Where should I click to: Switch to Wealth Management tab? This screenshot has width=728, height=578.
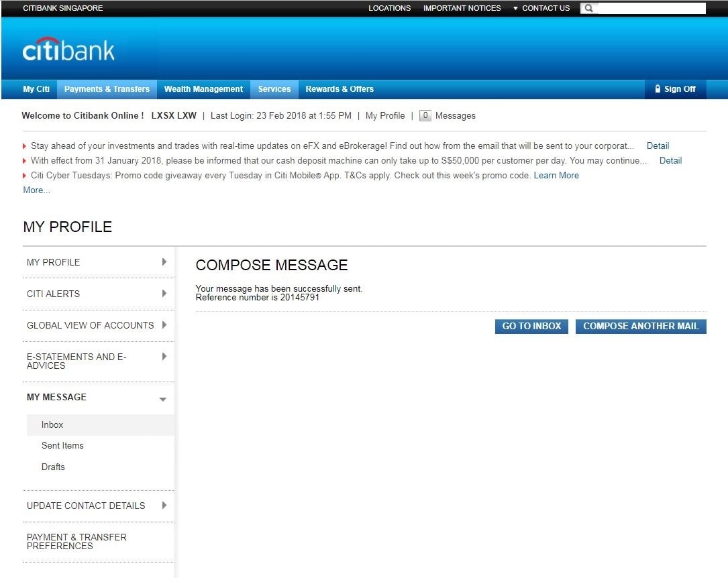203,89
